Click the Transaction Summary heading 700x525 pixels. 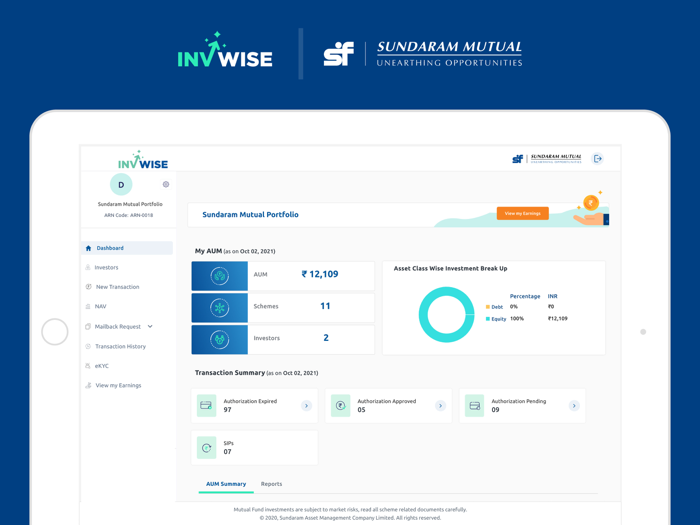[230, 372]
